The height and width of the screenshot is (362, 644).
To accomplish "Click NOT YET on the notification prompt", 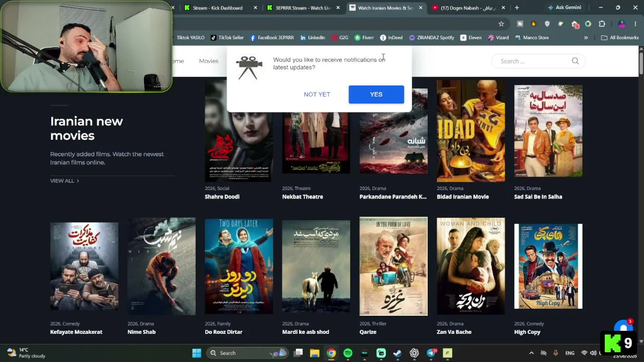I will pyautogui.click(x=317, y=95).
